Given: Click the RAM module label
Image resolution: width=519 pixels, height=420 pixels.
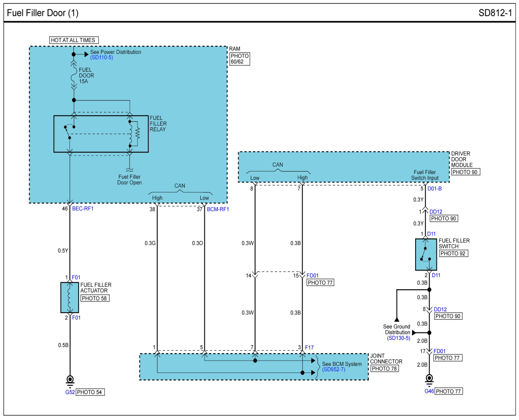Looking at the screenshot, I should coord(235,49).
